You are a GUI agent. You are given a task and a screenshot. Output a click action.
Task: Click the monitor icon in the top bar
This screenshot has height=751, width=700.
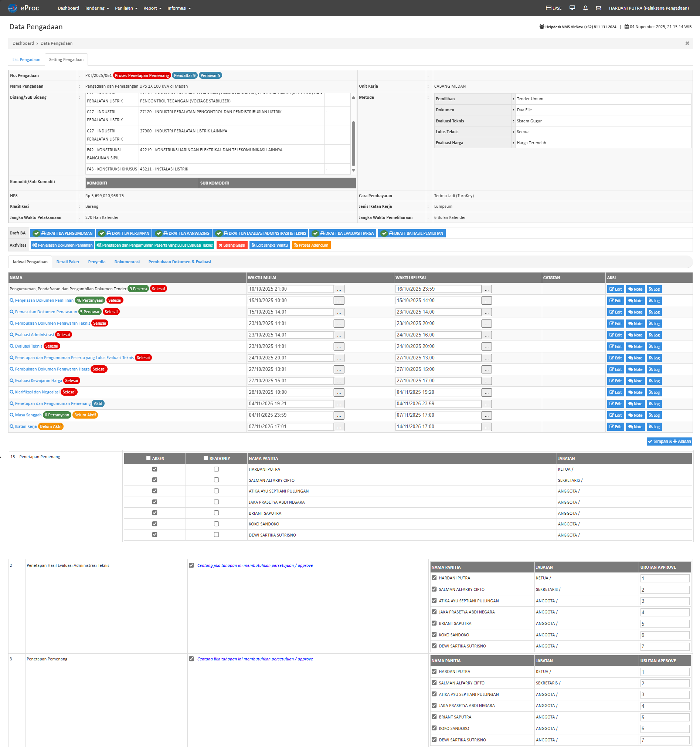(572, 8)
